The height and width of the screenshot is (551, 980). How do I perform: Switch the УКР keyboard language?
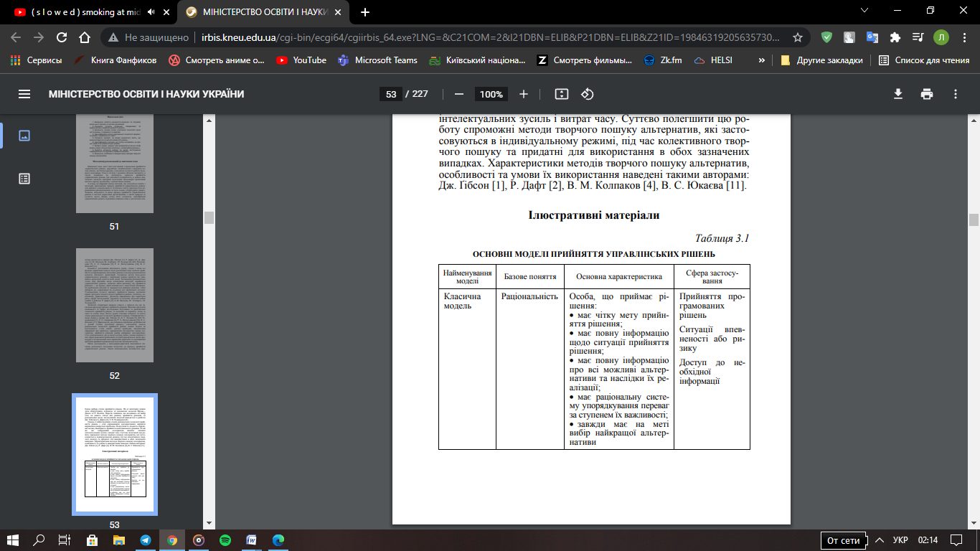coord(900,540)
